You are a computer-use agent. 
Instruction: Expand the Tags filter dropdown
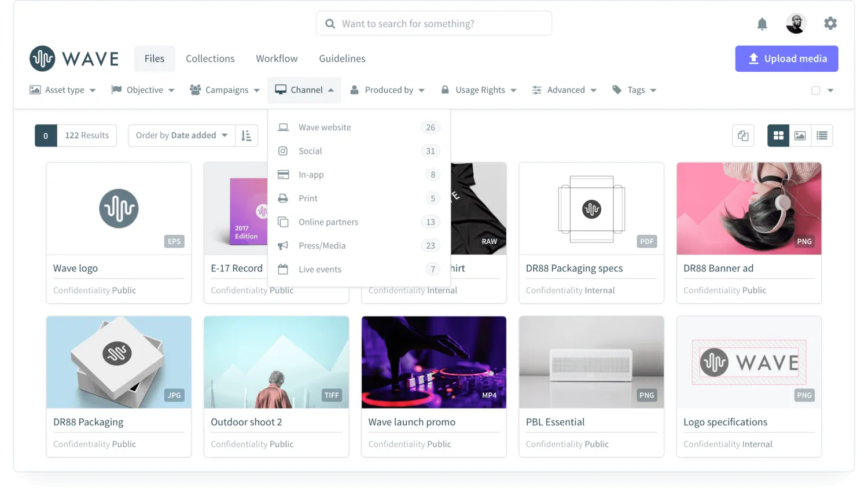click(634, 90)
